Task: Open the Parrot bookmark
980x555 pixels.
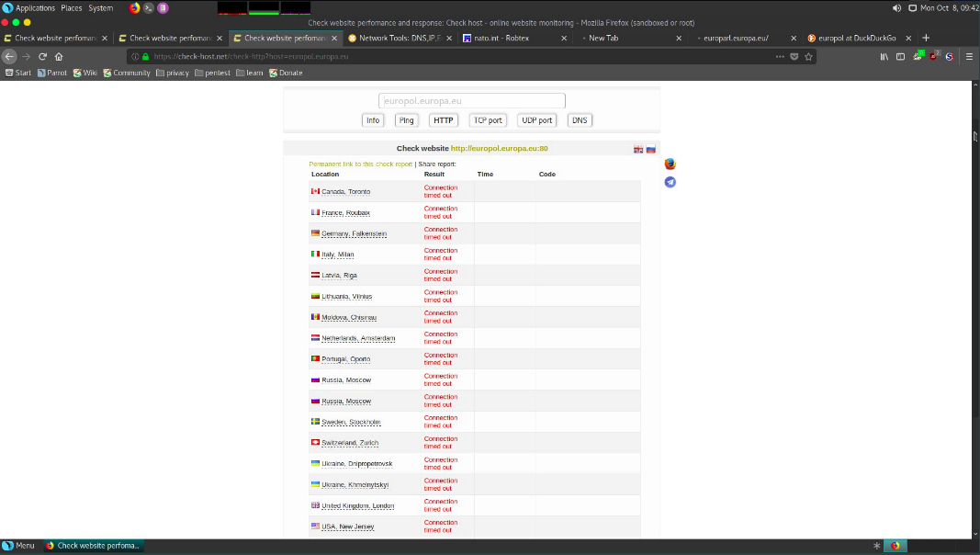Action: pyautogui.click(x=51, y=74)
